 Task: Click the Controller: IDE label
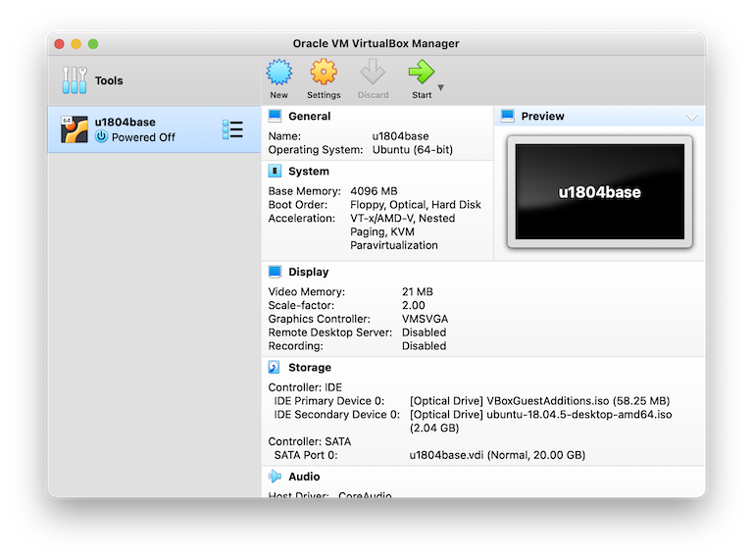click(x=305, y=387)
